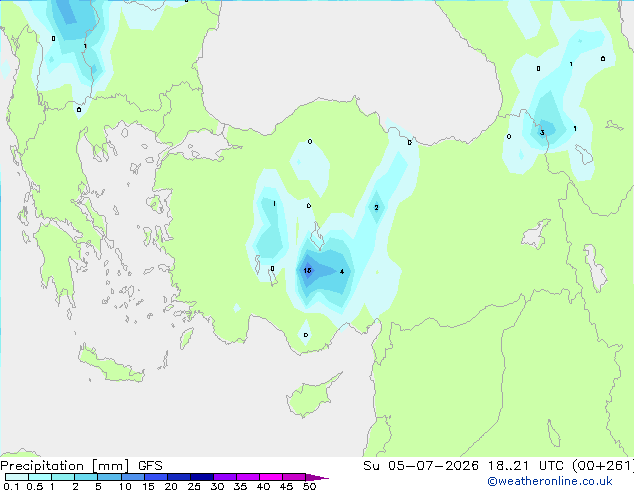Viewport: 634px width, 490px height.
Task: Select the dark navy swatch between 25 and 30
Action: [x=201, y=477]
